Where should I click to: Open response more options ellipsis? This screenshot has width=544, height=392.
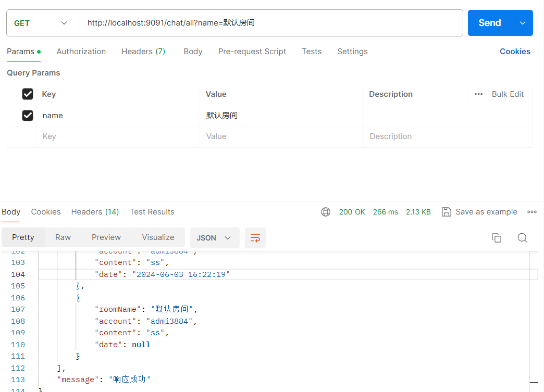tap(532, 212)
